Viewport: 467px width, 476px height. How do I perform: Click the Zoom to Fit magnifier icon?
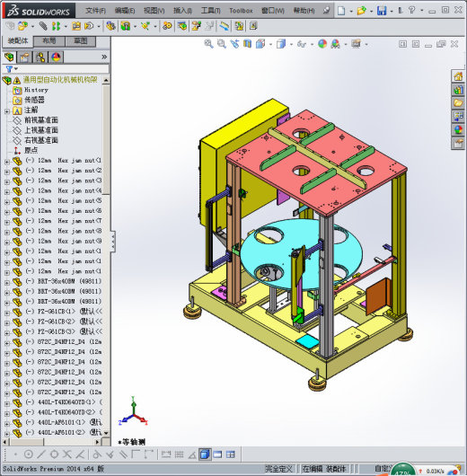208,44
